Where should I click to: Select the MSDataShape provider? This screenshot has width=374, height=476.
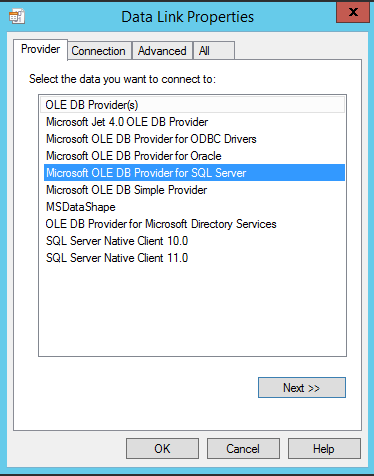click(194, 207)
